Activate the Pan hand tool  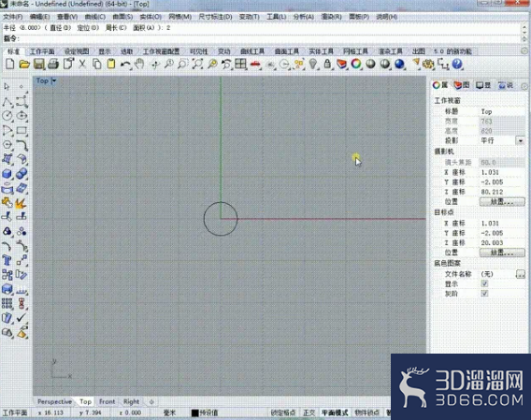click(x=139, y=64)
